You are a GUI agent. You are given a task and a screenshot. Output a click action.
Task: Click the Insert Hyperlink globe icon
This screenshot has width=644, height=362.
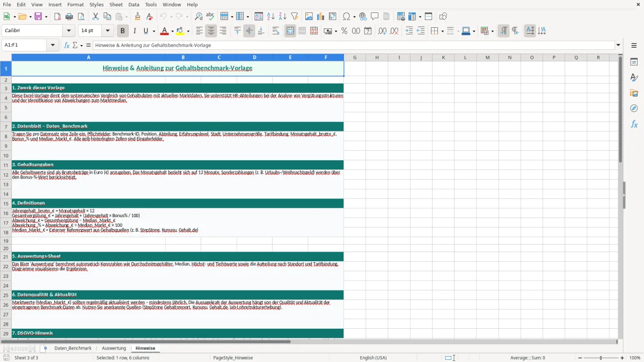coord(363,17)
